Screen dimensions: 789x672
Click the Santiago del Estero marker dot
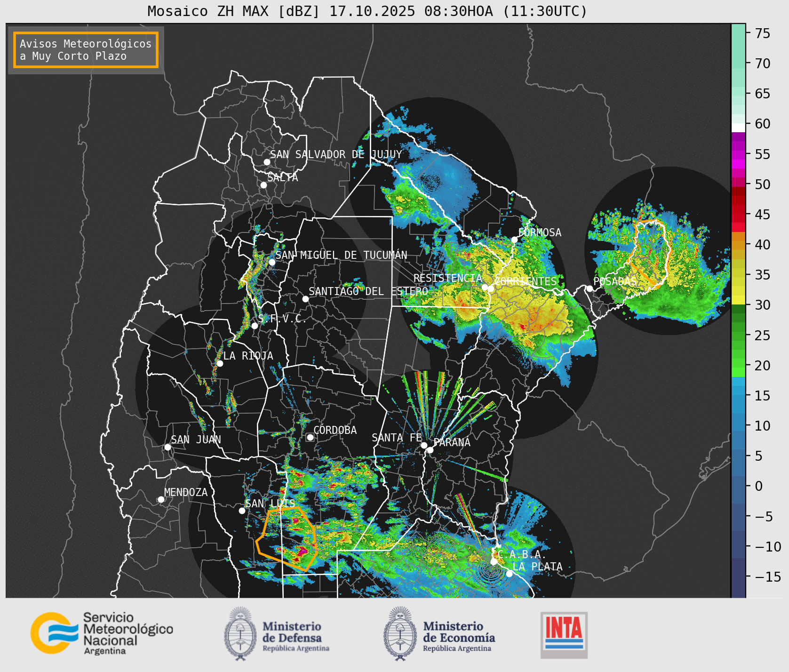[305, 299]
